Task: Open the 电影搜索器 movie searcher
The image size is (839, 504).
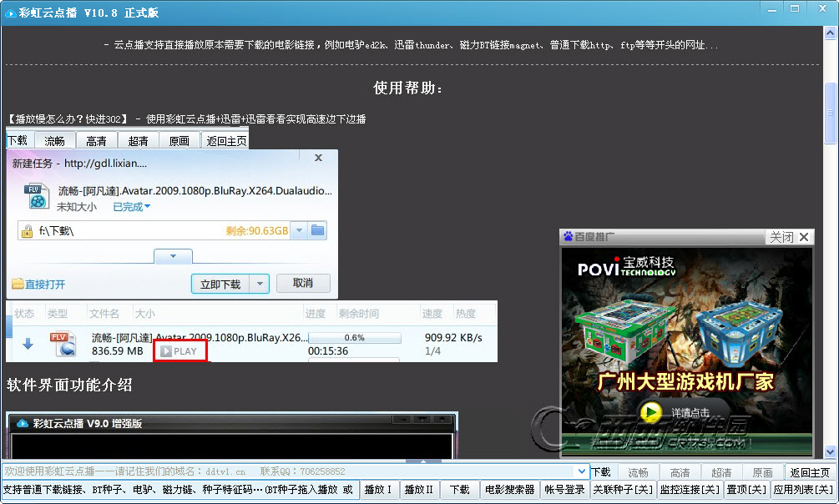Action: [509, 490]
